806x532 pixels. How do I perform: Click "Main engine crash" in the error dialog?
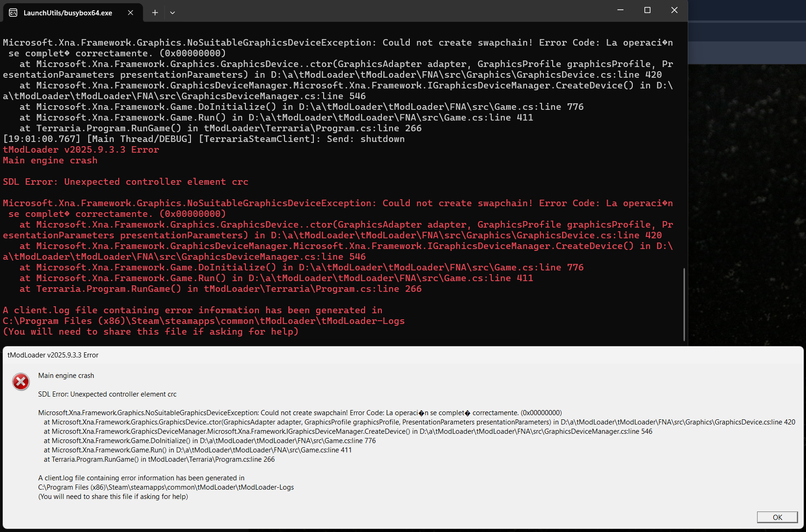(x=66, y=376)
